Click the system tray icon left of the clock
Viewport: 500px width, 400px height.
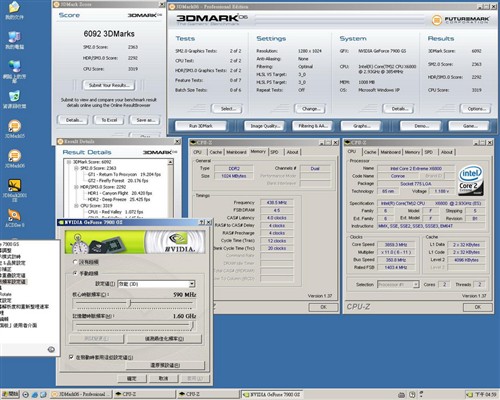tap(470, 395)
